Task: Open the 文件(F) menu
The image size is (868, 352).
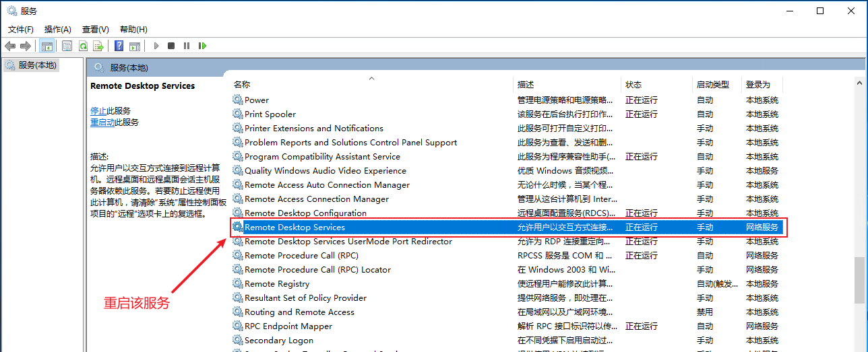Action: tap(21, 29)
